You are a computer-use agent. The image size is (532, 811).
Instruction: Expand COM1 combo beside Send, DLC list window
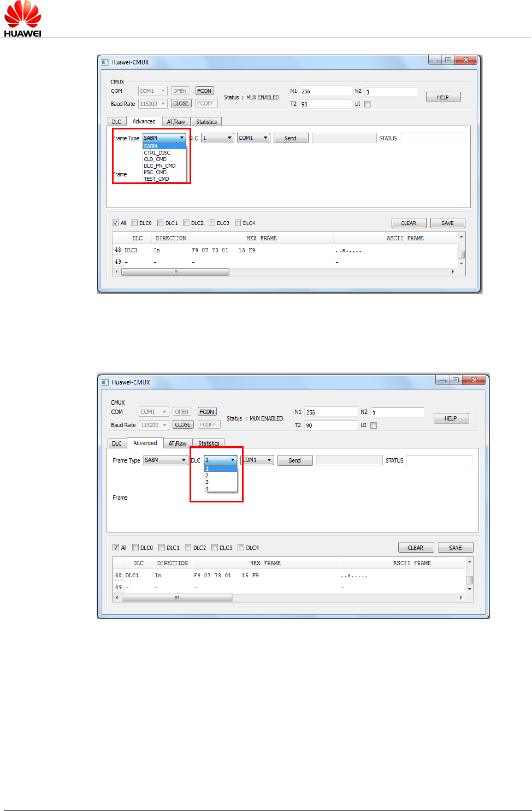pos(257,460)
